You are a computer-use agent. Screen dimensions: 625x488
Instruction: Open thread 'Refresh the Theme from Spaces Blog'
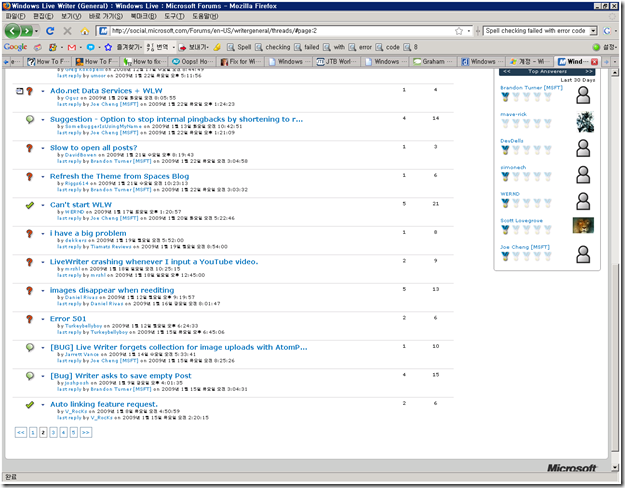click(x=119, y=176)
